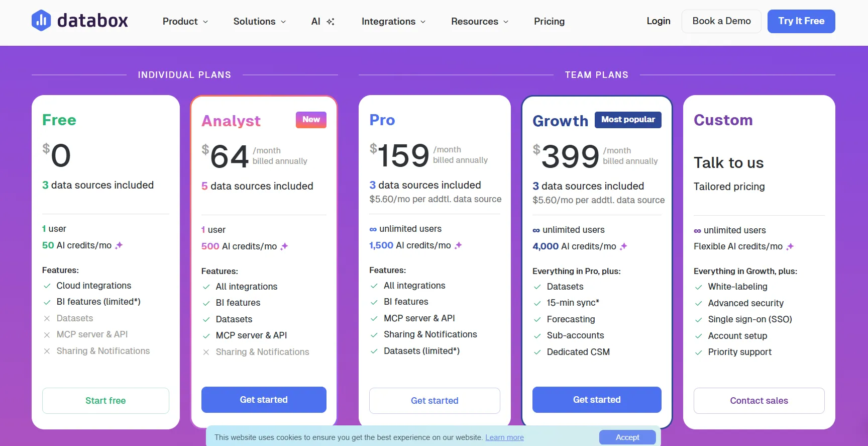Open the Pricing menu item
Screen dimensions: 868x446
tap(549, 22)
